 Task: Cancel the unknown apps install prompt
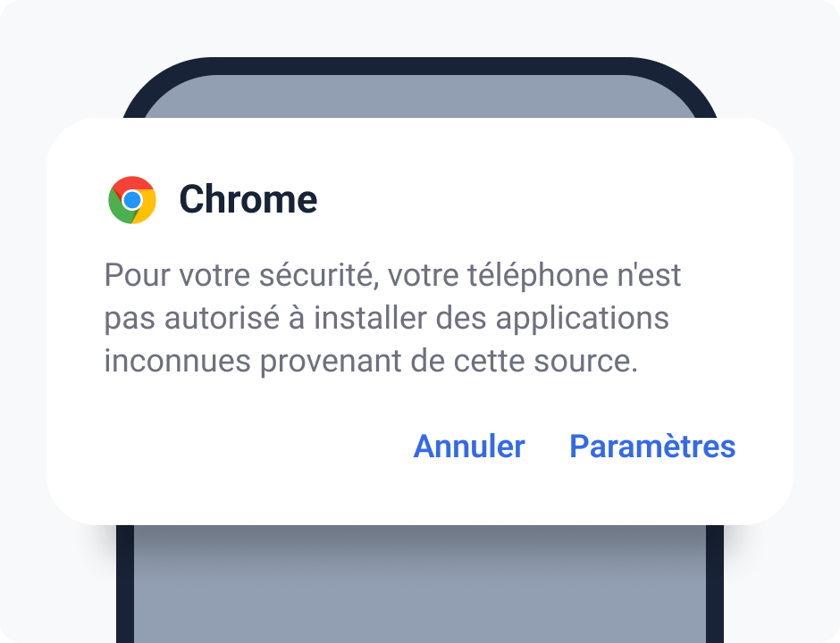[468, 447]
